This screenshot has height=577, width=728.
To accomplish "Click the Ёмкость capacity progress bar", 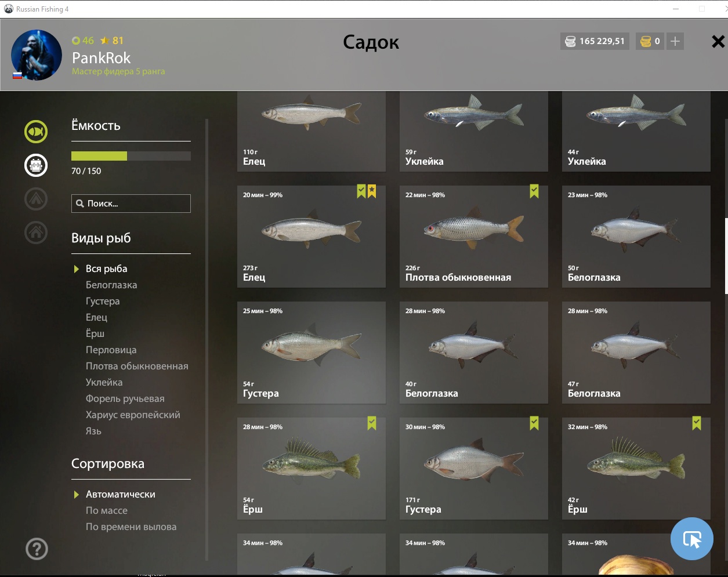I will pos(131,156).
